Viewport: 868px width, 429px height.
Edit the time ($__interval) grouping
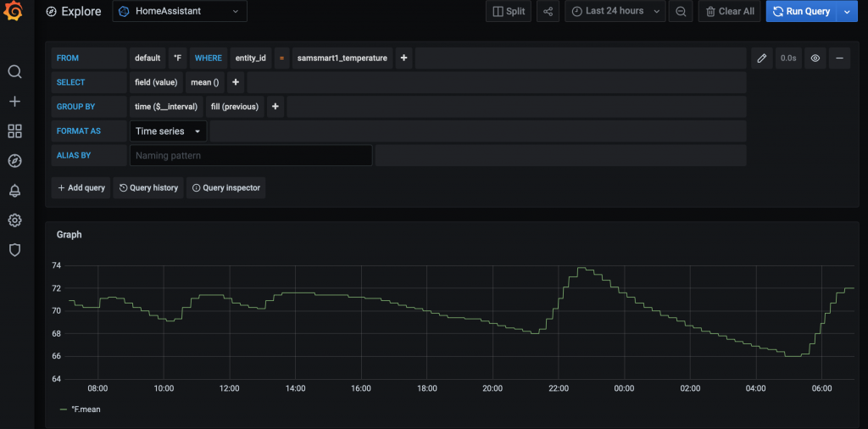click(x=166, y=107)
